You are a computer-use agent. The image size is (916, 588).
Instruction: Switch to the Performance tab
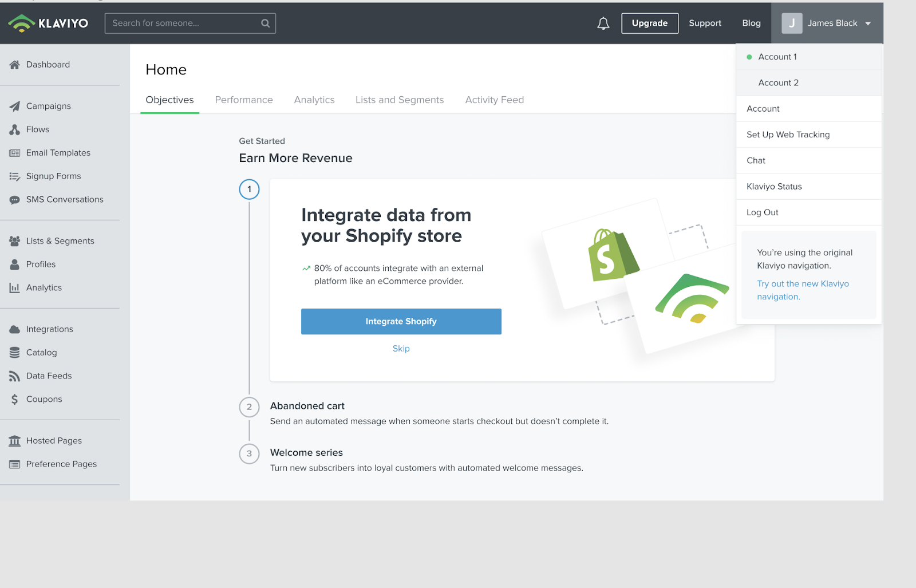[244, 100]
